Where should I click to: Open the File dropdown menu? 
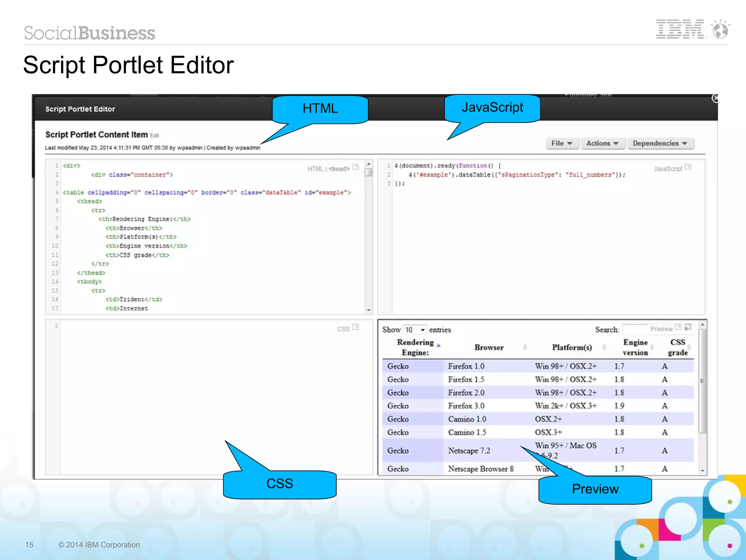pyautogui.click(x=562, y=144)
